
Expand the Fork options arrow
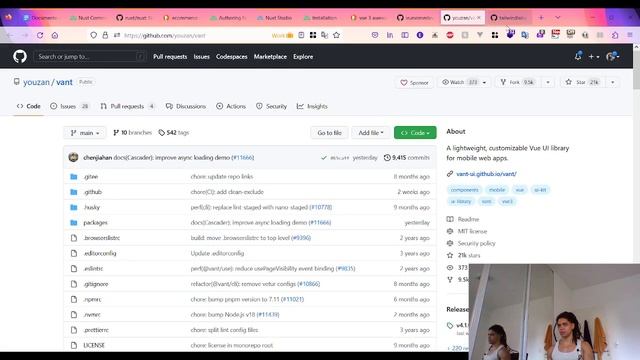(x=548, y=82)
